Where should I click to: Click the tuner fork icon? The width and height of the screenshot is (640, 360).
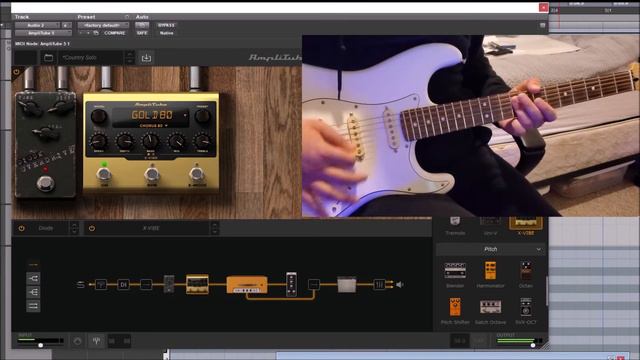[x=96, y=340]
